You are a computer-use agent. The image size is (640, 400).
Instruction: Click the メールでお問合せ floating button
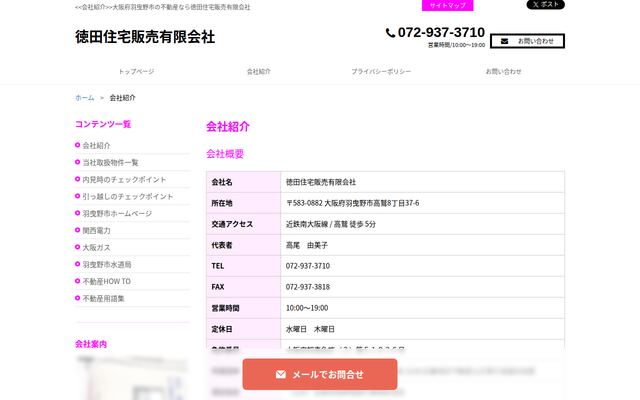click(x=320, y=374)
